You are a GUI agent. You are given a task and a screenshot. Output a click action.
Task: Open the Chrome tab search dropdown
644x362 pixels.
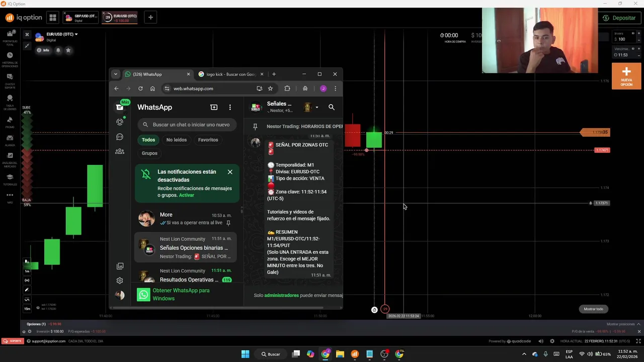115,74
